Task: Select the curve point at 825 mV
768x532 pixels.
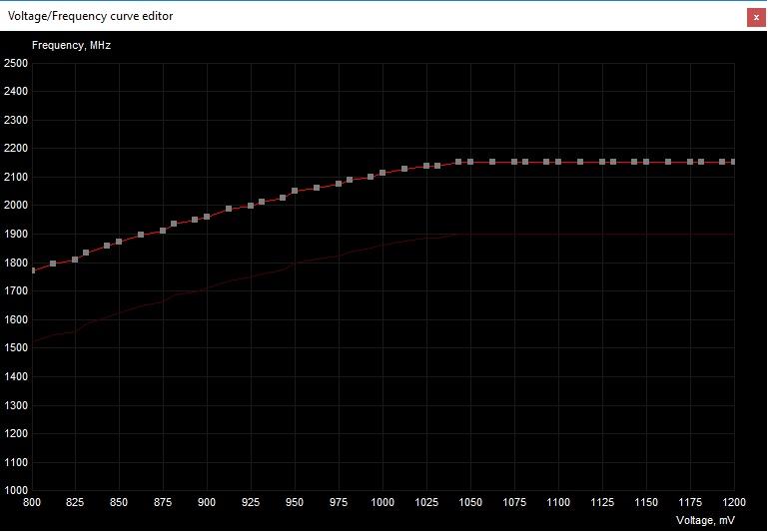Action: 75,260
